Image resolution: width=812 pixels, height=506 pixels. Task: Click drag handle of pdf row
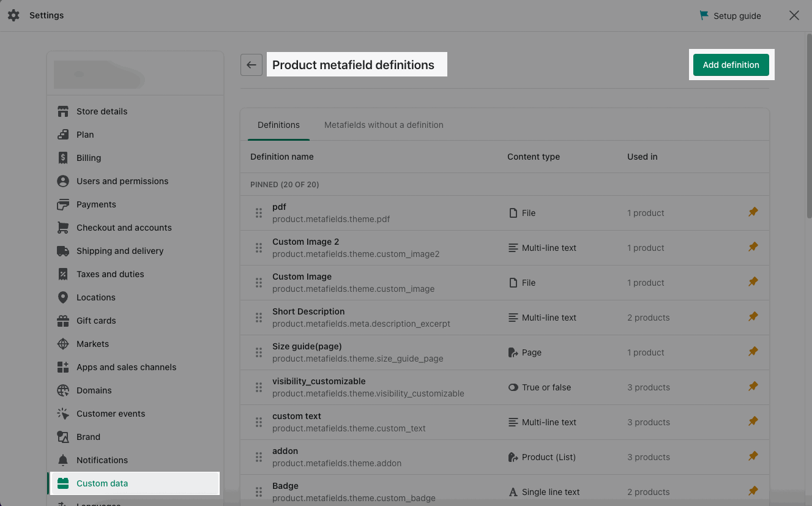[259, 213]
